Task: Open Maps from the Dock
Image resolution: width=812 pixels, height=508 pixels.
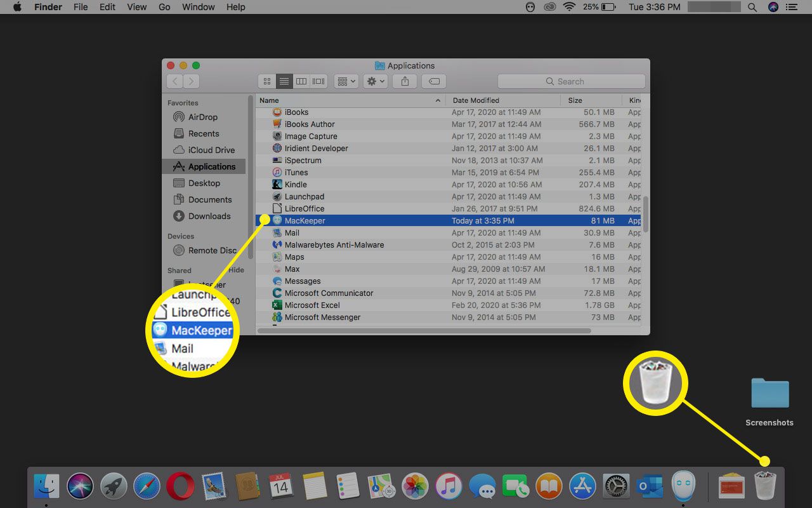Action: (381, 486)
